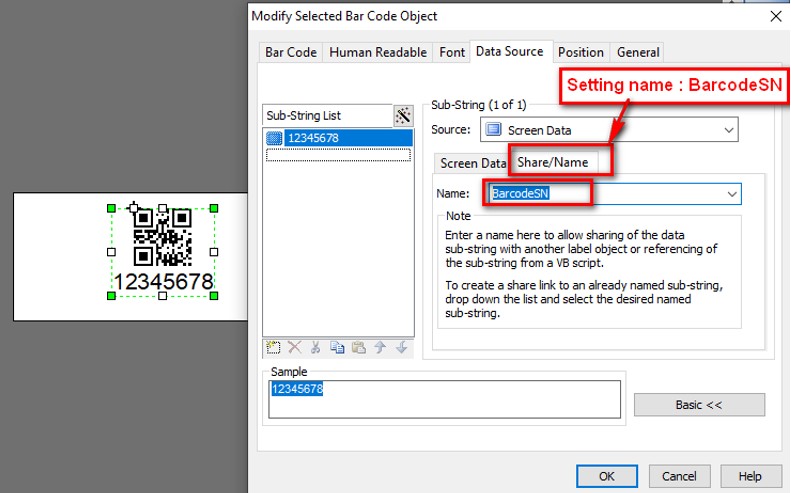Viewport: 791px width, 493px height.
Task: Click the move sub-string up arrow
Action: click(x=380, y=347)
